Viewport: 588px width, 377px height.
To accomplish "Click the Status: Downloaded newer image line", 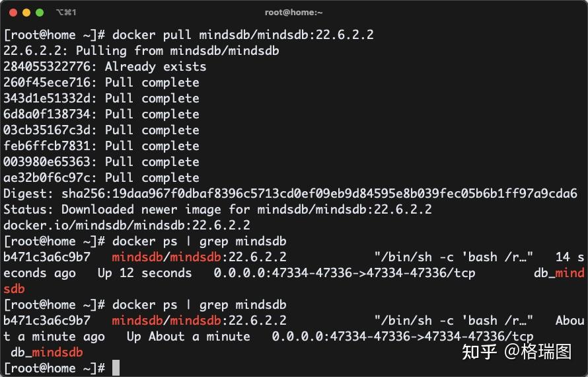I will click(217, 209).
